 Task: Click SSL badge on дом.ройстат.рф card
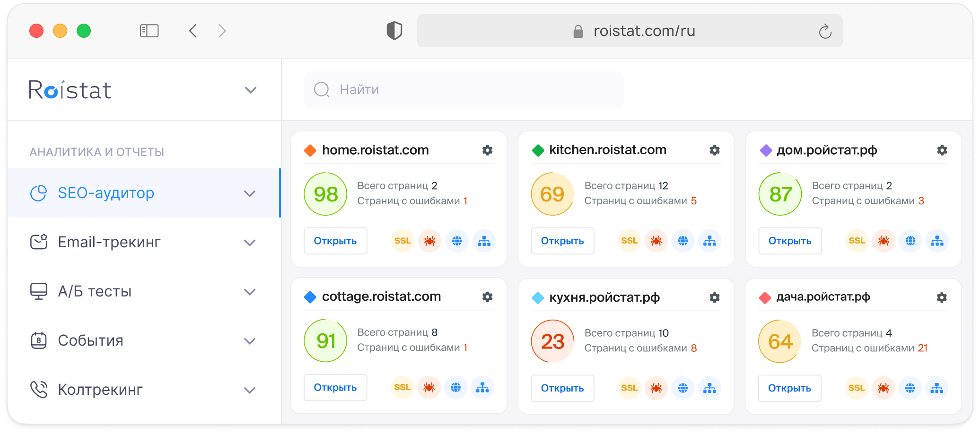857,241
